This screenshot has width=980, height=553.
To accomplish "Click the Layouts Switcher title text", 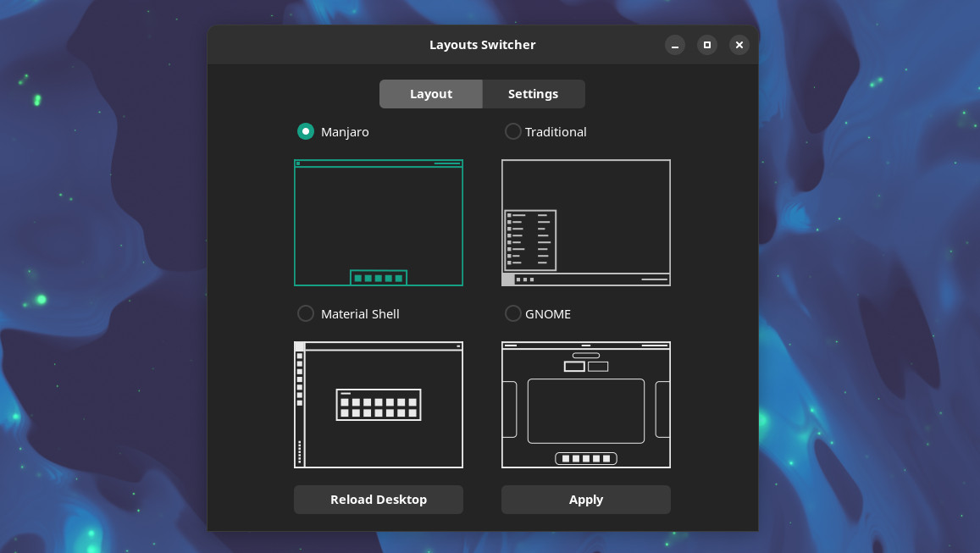I will tap(483, 45).
